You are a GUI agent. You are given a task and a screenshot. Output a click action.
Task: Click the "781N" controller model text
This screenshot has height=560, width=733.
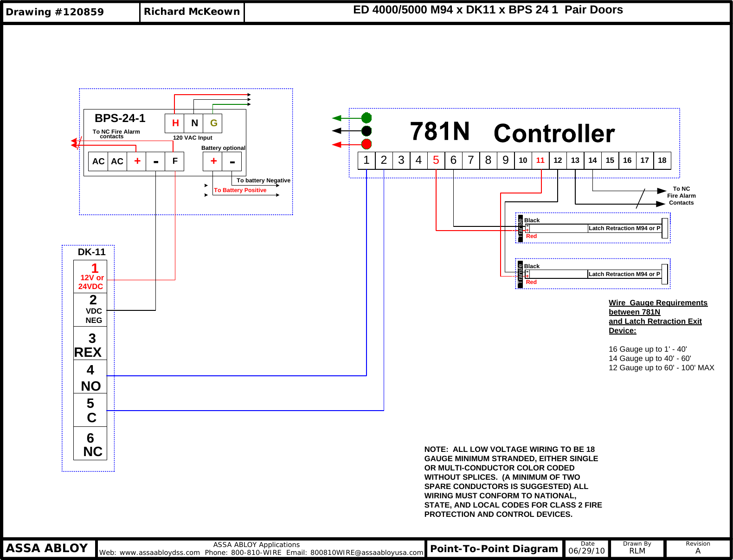[440, 131]
